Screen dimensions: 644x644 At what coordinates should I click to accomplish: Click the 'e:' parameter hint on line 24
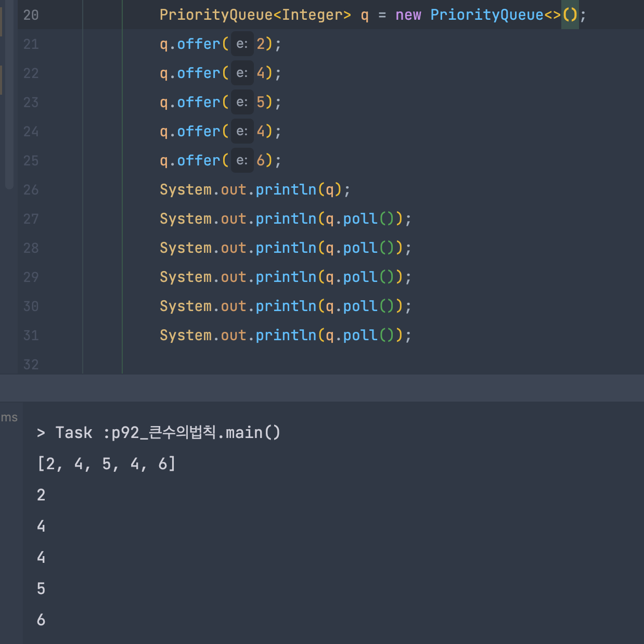click(242, 132)
